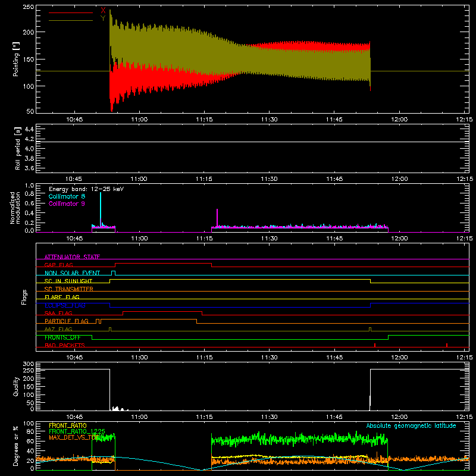This screenshot has width=476, height=476.
Task: Click the cyan NON_SOLAR_EVENT pulse
Action: click(x=113, y=273)
